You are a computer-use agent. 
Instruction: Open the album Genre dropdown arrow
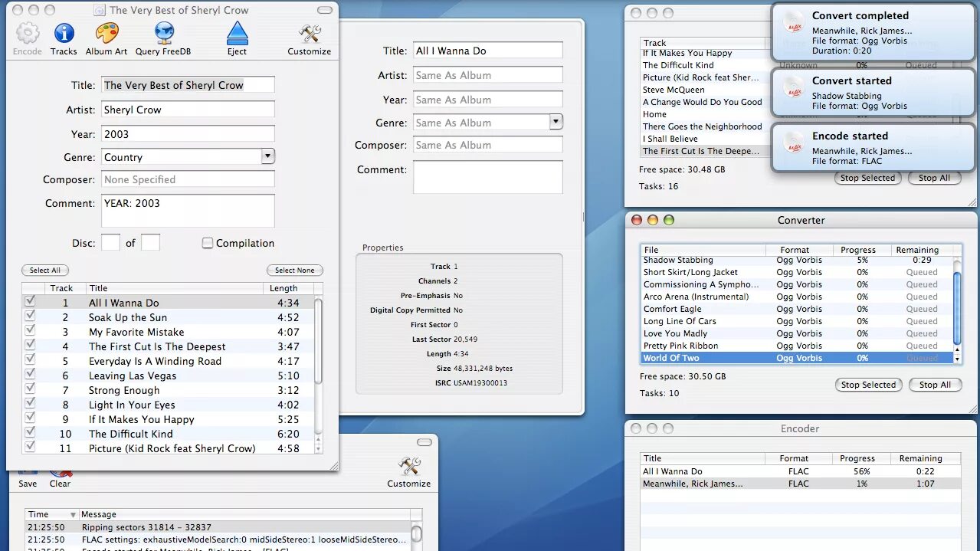pos(267,156)
